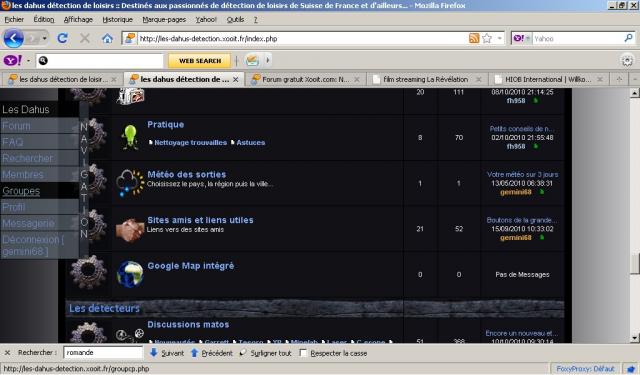Bookmark this page with the star icon

pyautogui.click(x=487, y=38)
